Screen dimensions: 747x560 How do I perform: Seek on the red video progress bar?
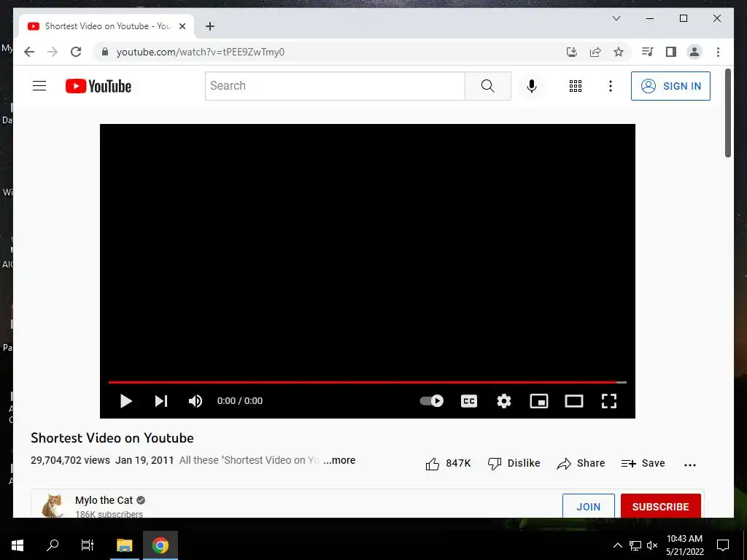click(x=368, y=382)
